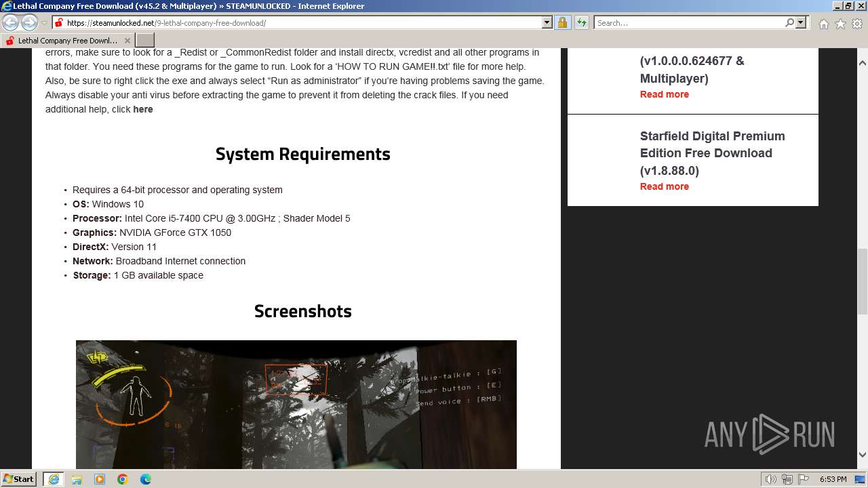Show desktop via taskbar tray monitor icon
868x488 pixels.
pyautogui.click(x=859, y=479)
